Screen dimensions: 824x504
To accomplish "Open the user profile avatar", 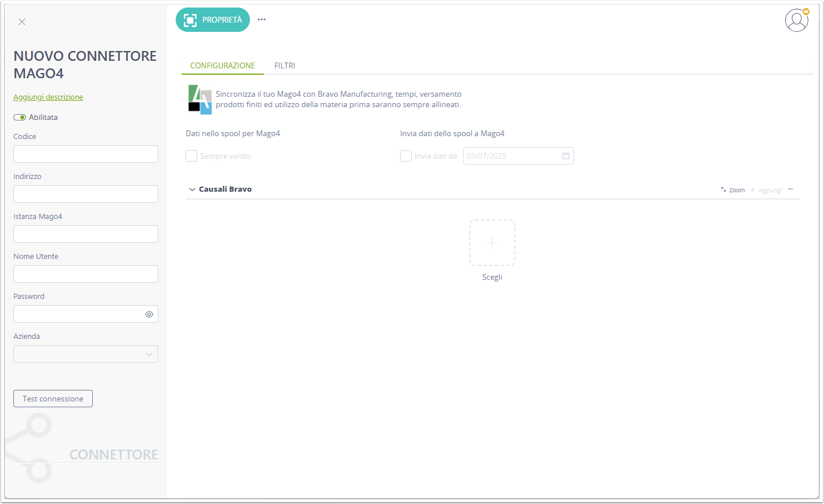I will [797, 20].
